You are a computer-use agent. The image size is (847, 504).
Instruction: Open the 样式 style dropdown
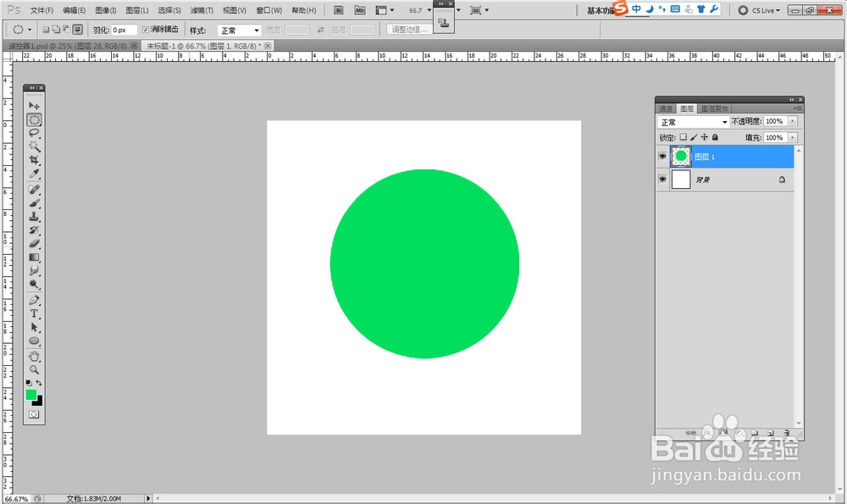coord(240,30)
